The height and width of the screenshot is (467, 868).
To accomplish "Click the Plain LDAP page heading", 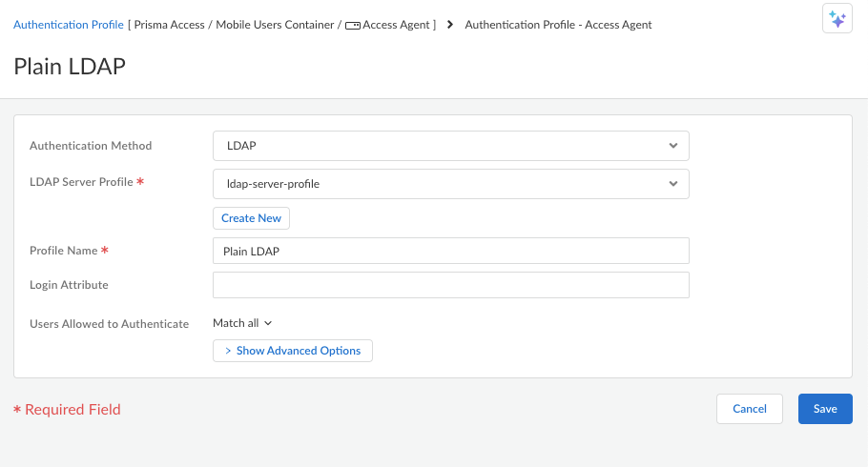I will coord(70,66).
